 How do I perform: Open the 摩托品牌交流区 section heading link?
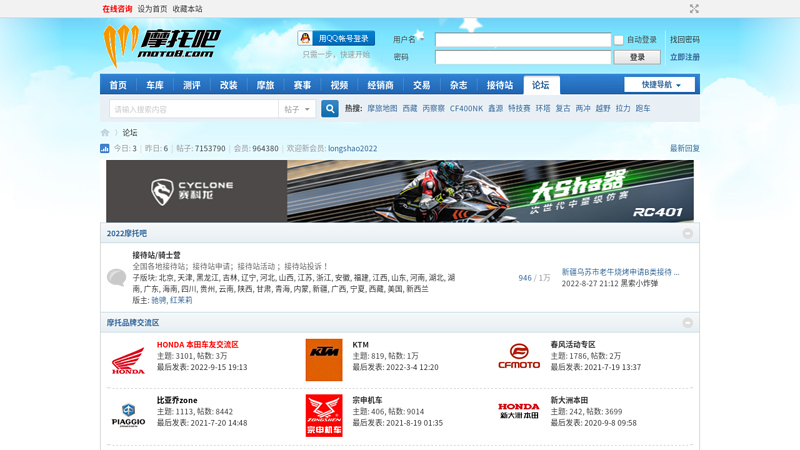pyautogui.click(x=133, y=322)
